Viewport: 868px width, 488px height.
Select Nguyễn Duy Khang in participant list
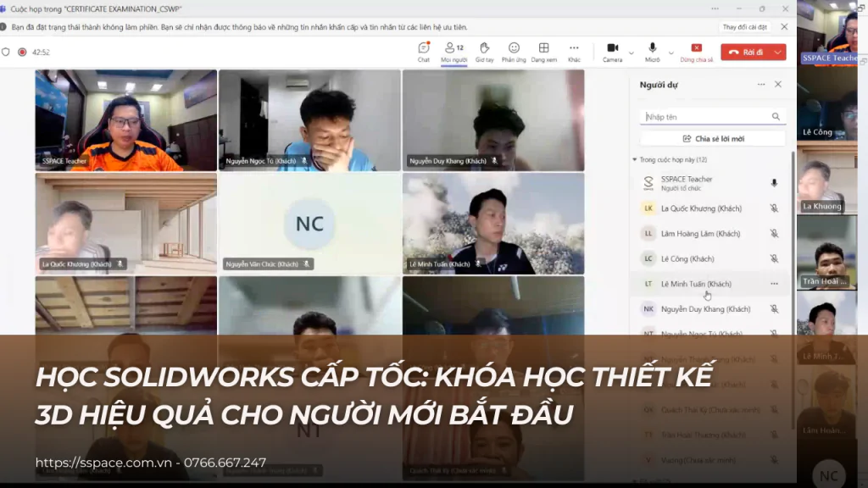coord(711,308)
